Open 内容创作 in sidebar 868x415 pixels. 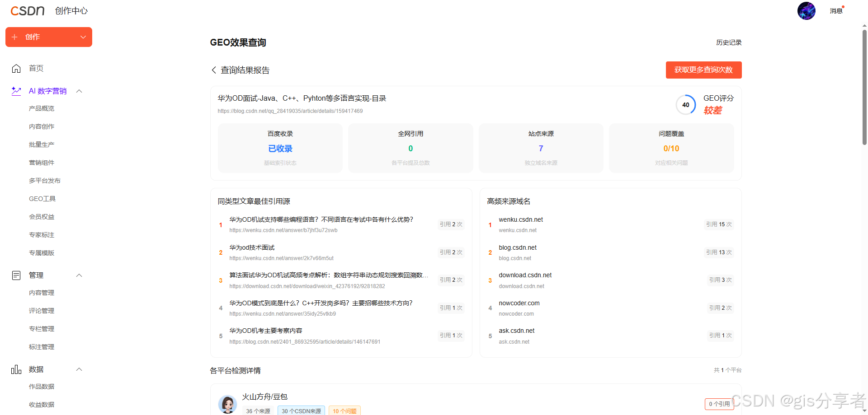click(x=42, y=126)
